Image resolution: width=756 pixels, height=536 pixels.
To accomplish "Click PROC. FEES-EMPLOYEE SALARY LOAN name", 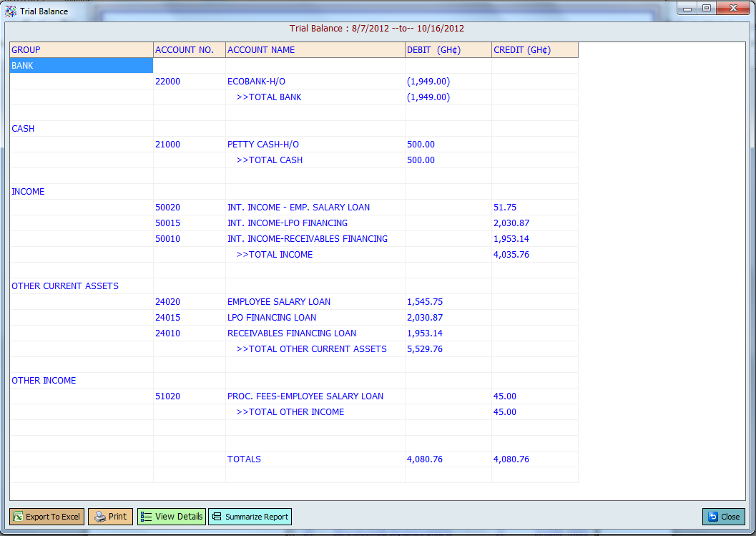I will pyautogui.click(x=305, y=396).
